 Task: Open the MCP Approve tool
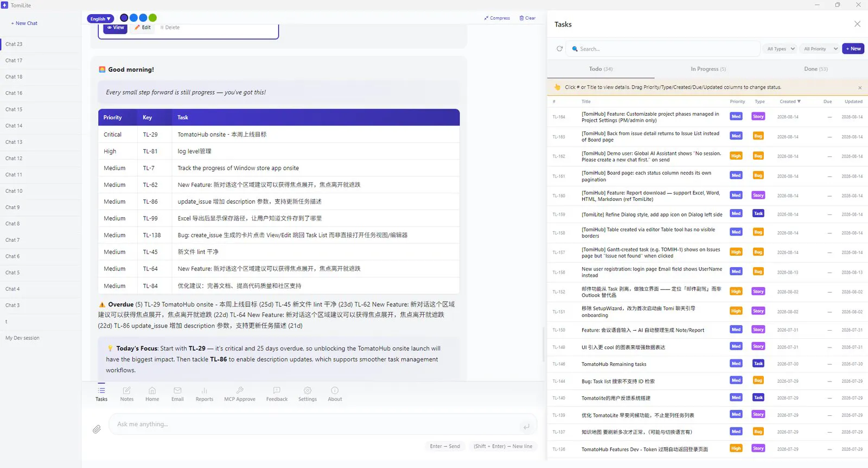pos(240,394)
